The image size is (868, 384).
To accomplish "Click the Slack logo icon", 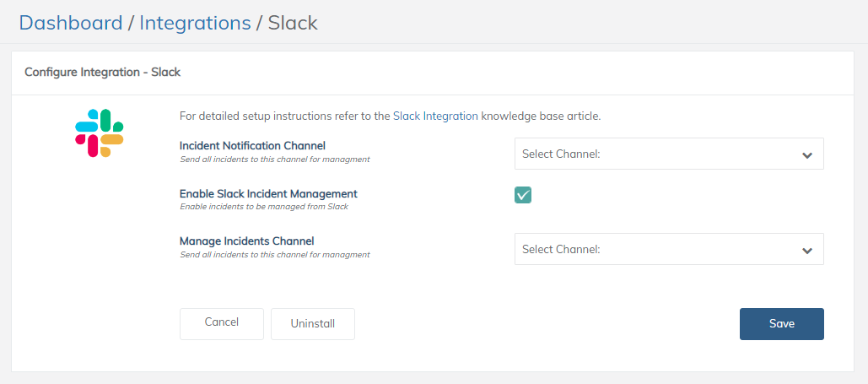I will pyautogui.click(x=100, y=133).
